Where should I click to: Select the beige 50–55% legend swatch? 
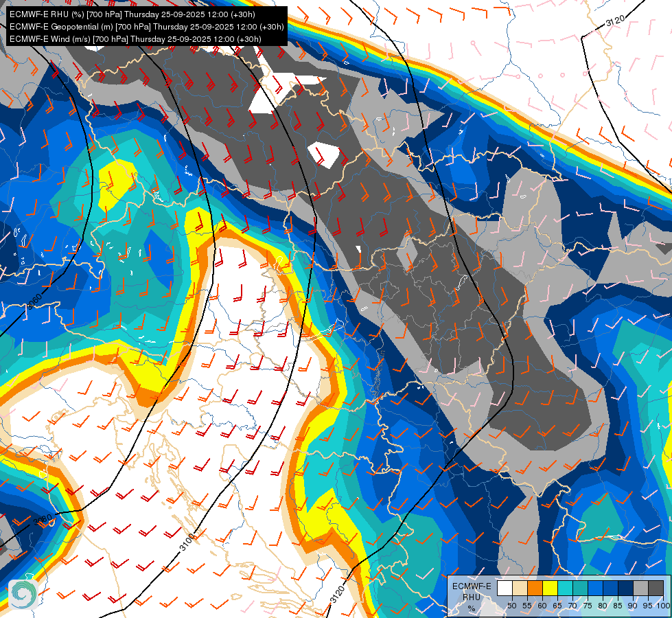coord(520,588)
